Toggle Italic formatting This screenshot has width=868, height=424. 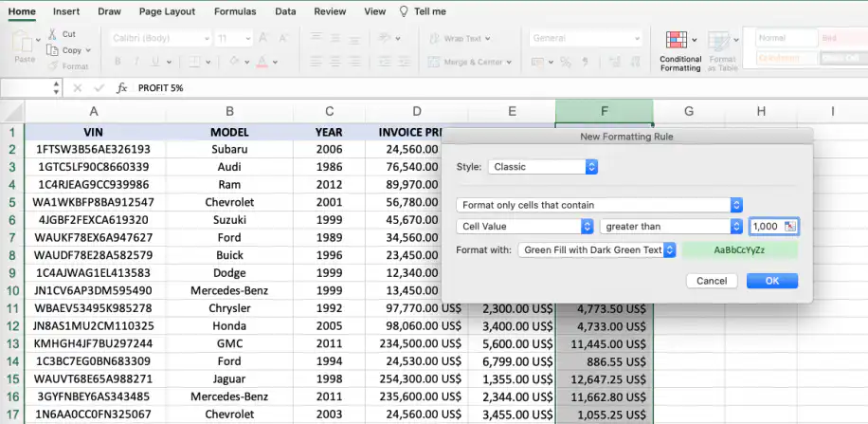tap(136, 62)
